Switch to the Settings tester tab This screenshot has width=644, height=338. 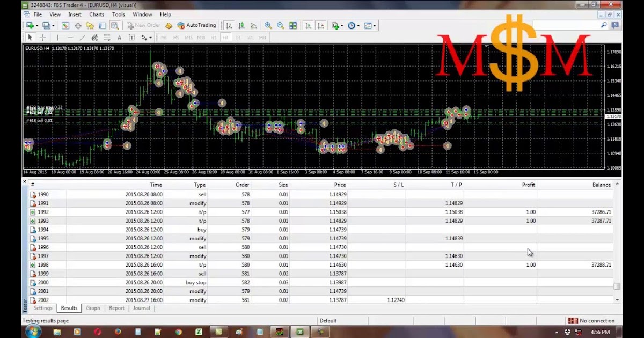(43, 308)
